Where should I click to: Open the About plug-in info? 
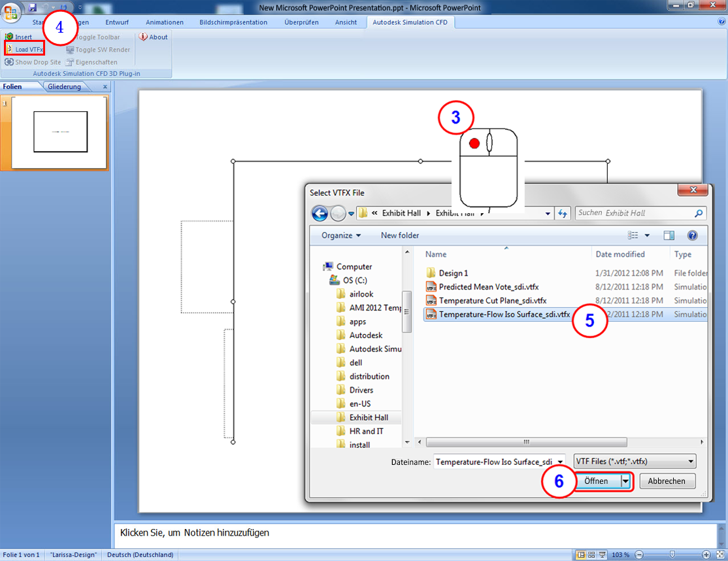(x=153, y=37)
